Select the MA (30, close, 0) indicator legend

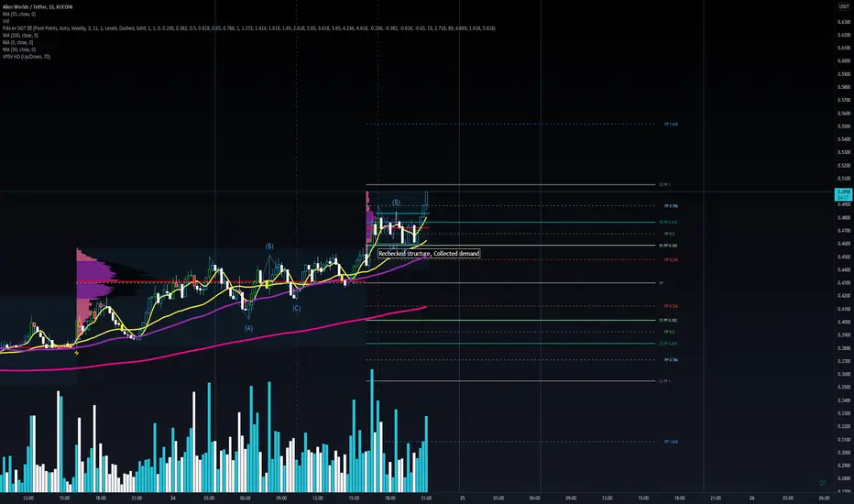[19, 49]
